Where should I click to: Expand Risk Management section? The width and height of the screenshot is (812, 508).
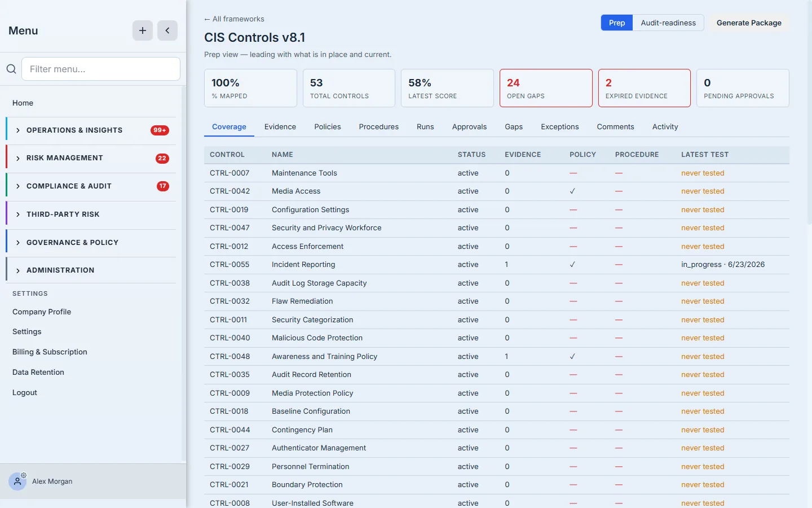[x=91, y=158]
